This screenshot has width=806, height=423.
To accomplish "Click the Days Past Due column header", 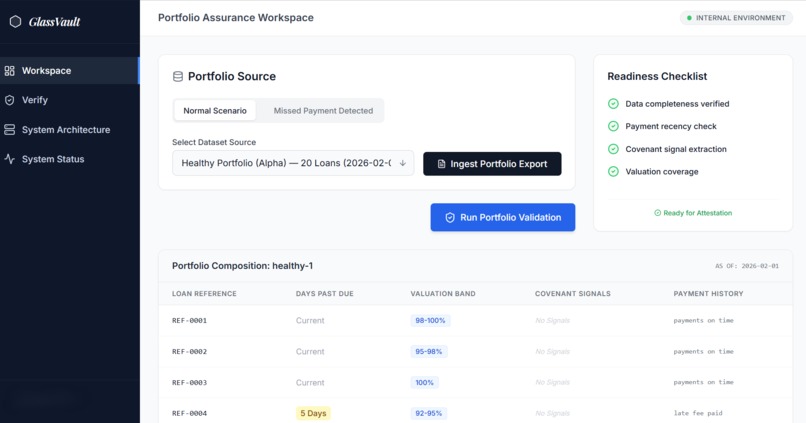I will [324, 293].
